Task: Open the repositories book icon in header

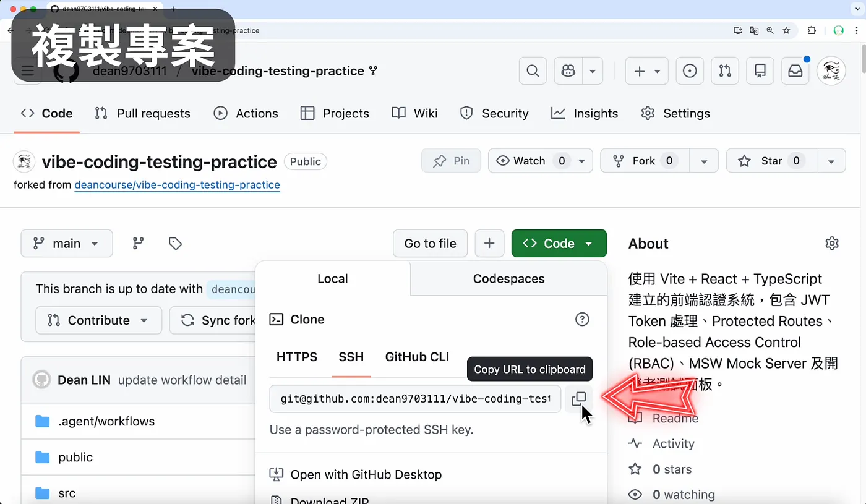Action: tap(760, 71)
